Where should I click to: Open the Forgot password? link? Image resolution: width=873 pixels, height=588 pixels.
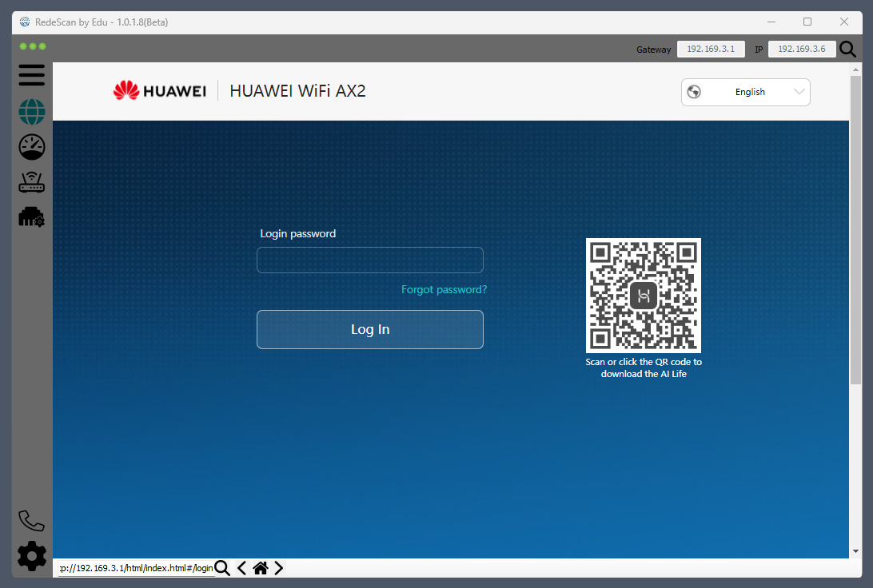point(444,289)
